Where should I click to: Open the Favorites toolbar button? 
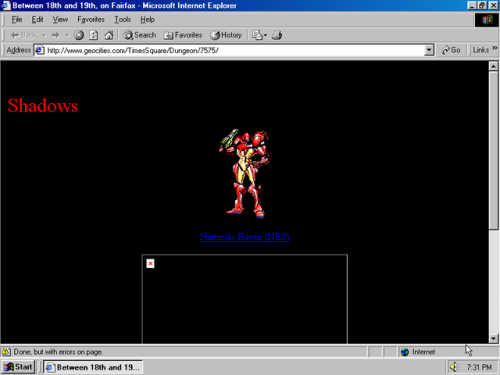pyautogui.click(x=183, y=35)
